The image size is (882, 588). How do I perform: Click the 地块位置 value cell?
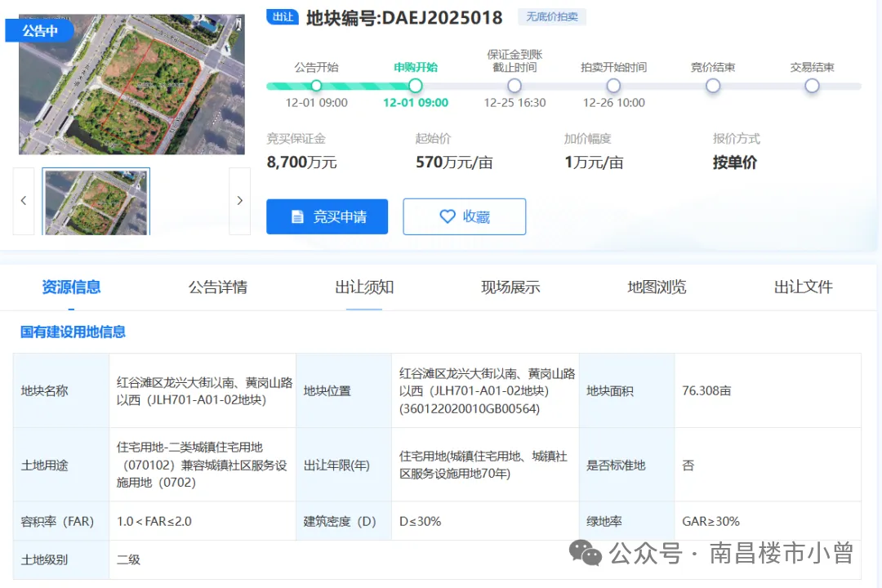tap(485, 390)
